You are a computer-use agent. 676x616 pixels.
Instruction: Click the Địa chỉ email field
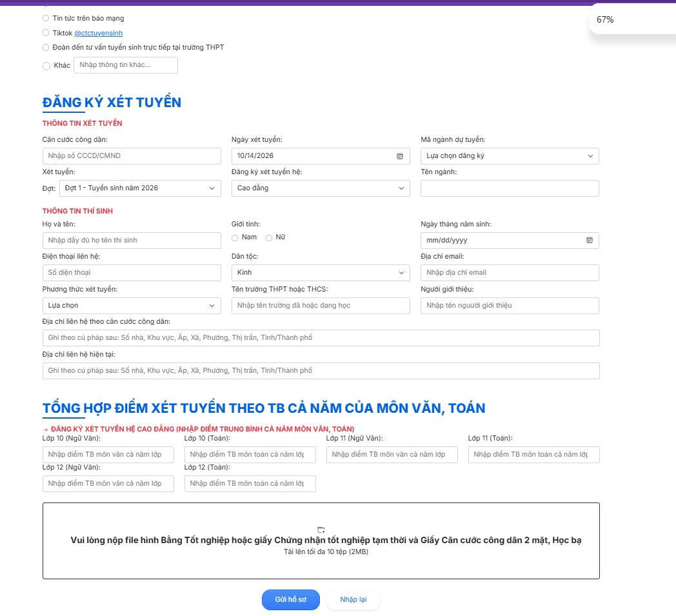point(510,273)
